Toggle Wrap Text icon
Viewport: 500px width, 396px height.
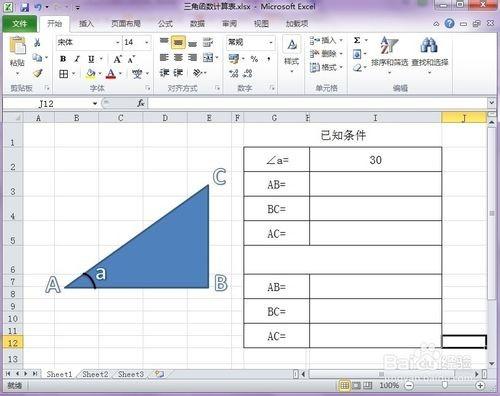[208, 42]
